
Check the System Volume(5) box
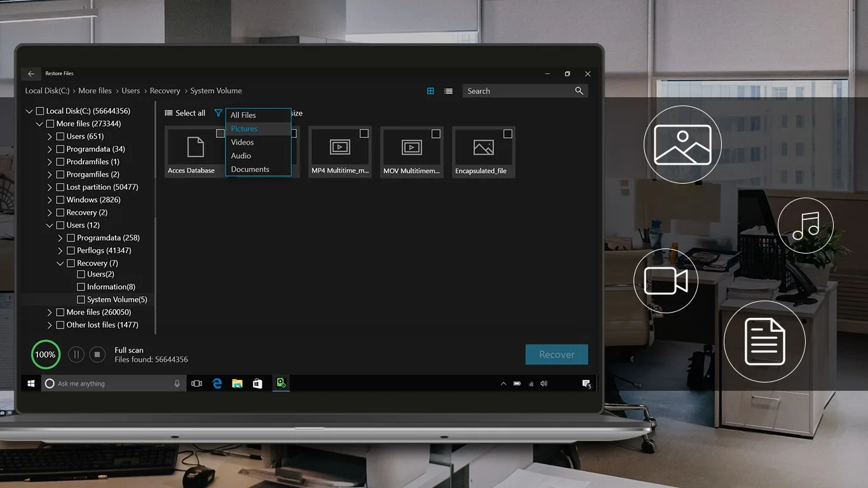[x=81, y=299]
